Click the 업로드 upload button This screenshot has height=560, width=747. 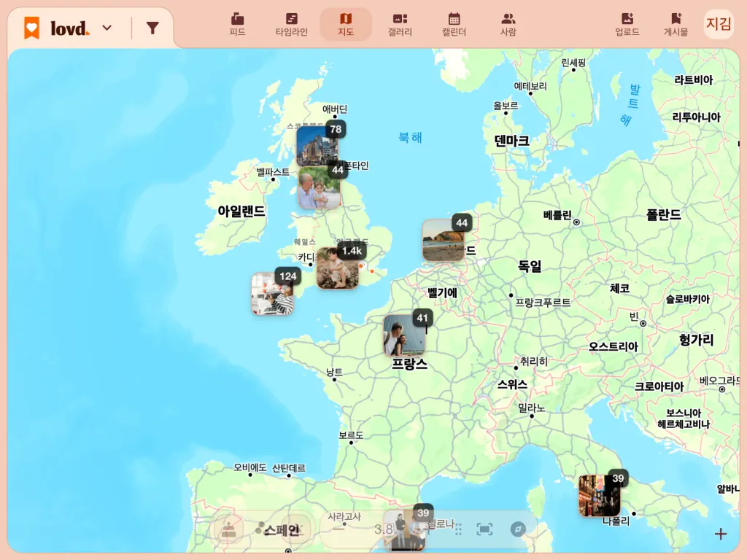[x=627, y=24]
